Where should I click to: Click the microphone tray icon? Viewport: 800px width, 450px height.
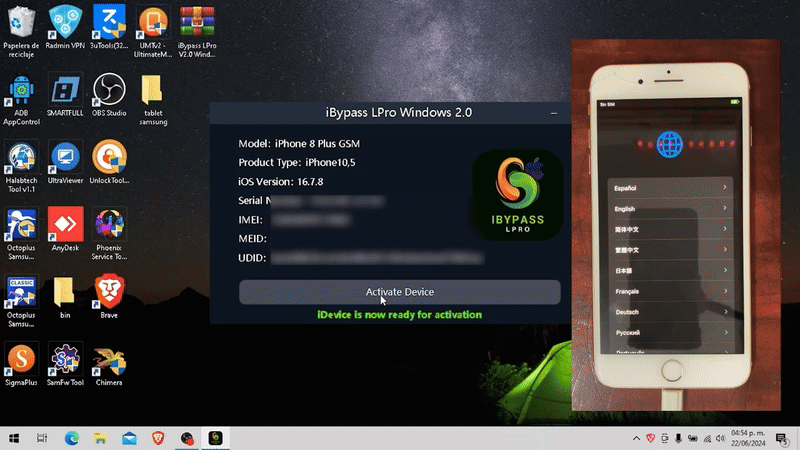coord(678,438)
